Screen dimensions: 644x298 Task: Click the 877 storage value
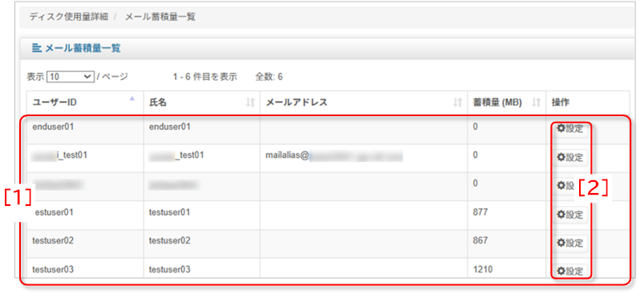coord(480,212)
